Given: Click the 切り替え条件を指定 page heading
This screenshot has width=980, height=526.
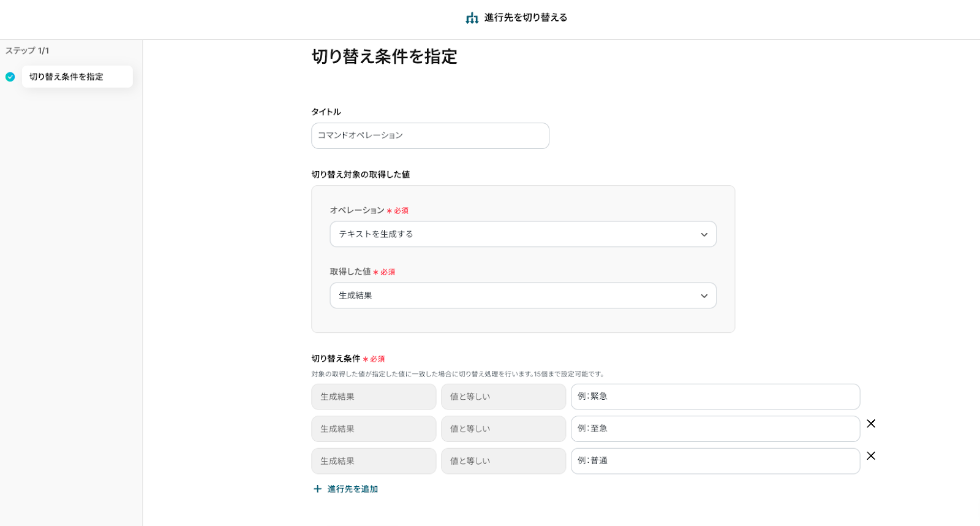Looking at the screenshot, I should point(385,56).
